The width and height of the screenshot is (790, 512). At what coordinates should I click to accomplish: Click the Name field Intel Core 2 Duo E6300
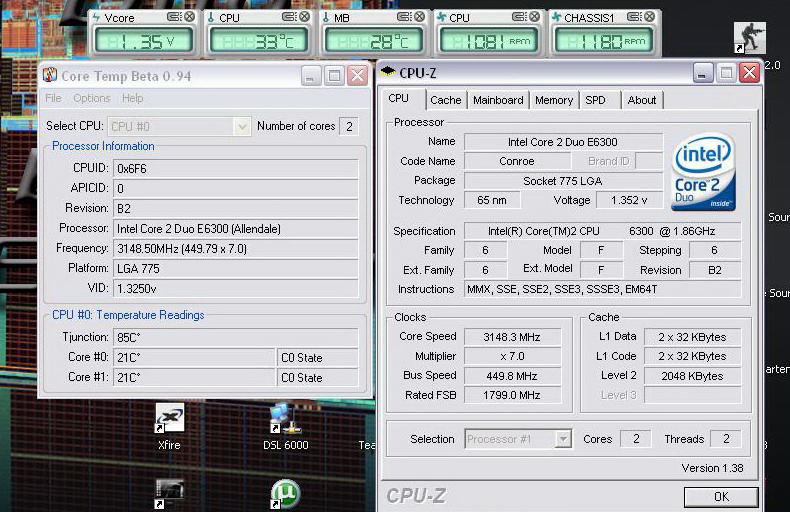[563, 142]
